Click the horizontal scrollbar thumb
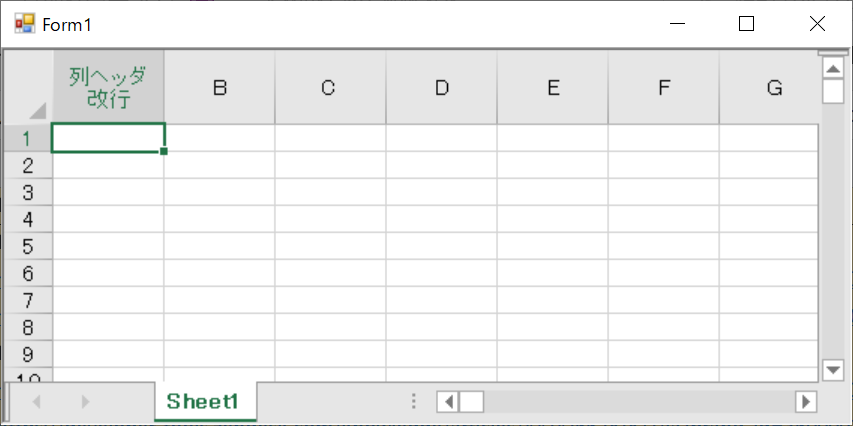Image resolution: width=853 pixels, height=426 pixels. (471, 403)
